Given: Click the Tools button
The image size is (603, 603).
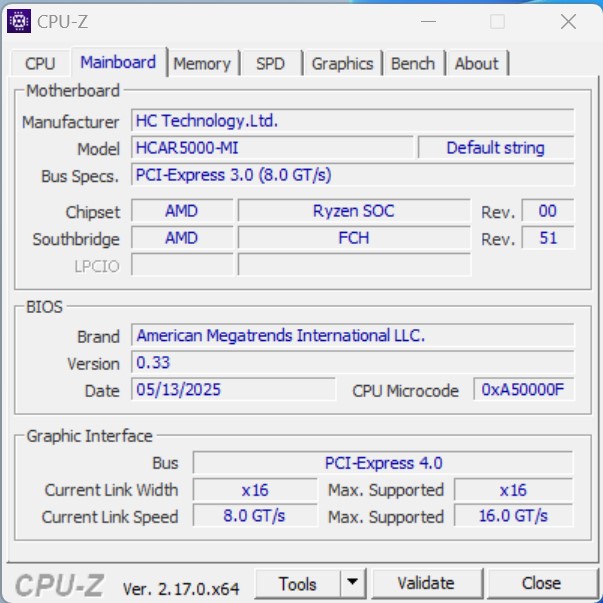Looking at the screenshot, I should pyautogui.click(x=298, y=583).
